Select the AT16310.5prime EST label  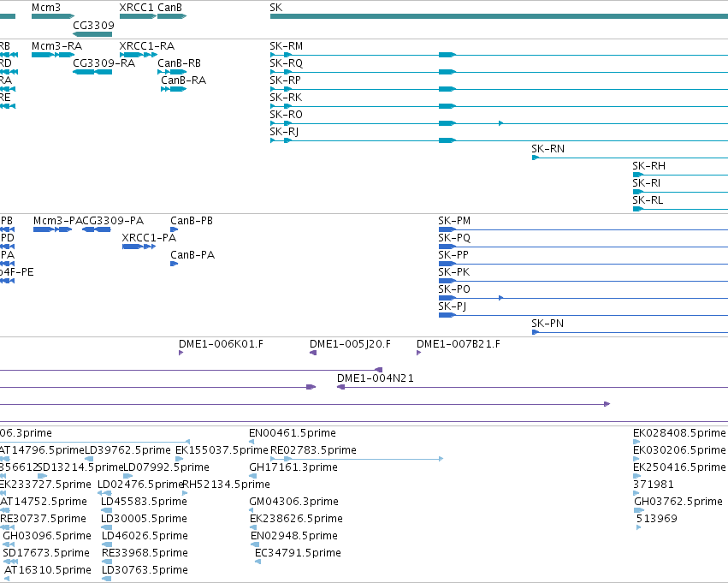pos(48,571)
